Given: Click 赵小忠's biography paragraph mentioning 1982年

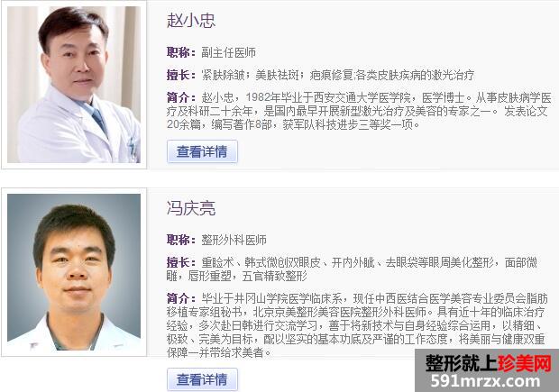Looking at the screenshot, I should [x=359, y=111].
